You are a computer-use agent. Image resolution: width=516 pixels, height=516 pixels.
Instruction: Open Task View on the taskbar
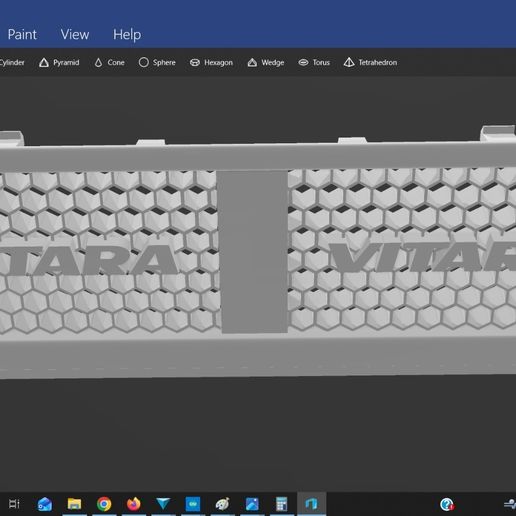(x=14, y=504)
